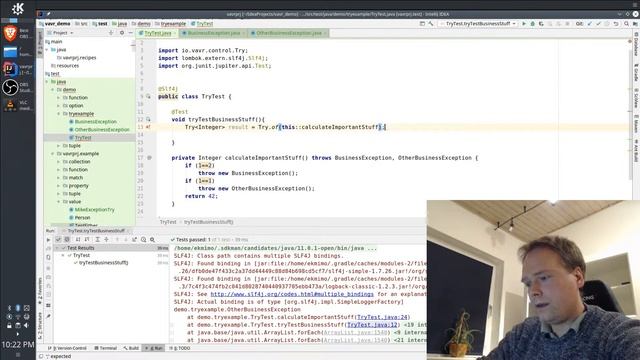640x360 pixels.
Task: Collapse Test Results root node
Action: click(x=58, y=248)
